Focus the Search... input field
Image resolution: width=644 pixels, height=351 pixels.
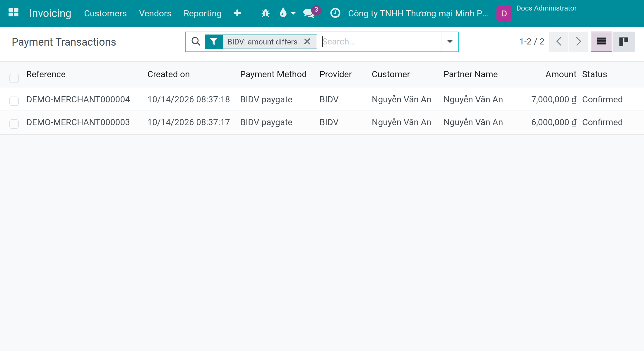point(381,42)
